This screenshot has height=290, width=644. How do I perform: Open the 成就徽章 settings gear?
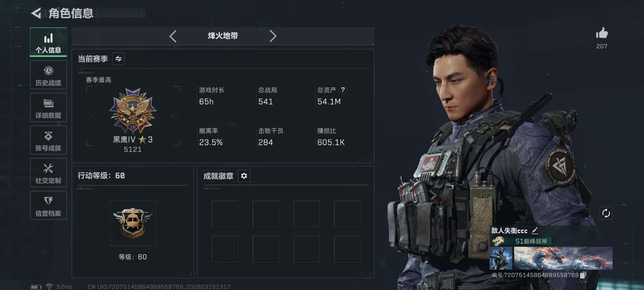tap(244, 176)
